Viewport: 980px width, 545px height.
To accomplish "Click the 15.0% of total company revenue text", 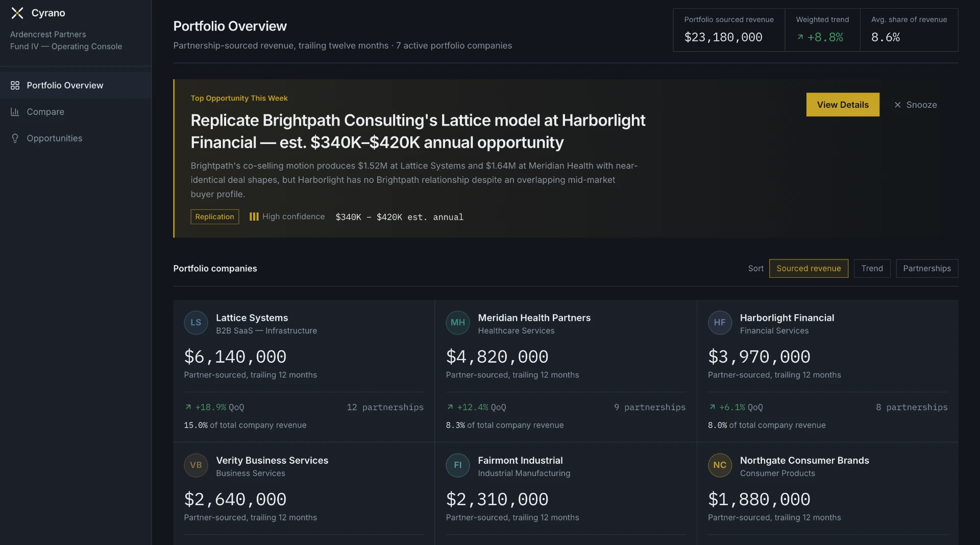I will point(245,425).
